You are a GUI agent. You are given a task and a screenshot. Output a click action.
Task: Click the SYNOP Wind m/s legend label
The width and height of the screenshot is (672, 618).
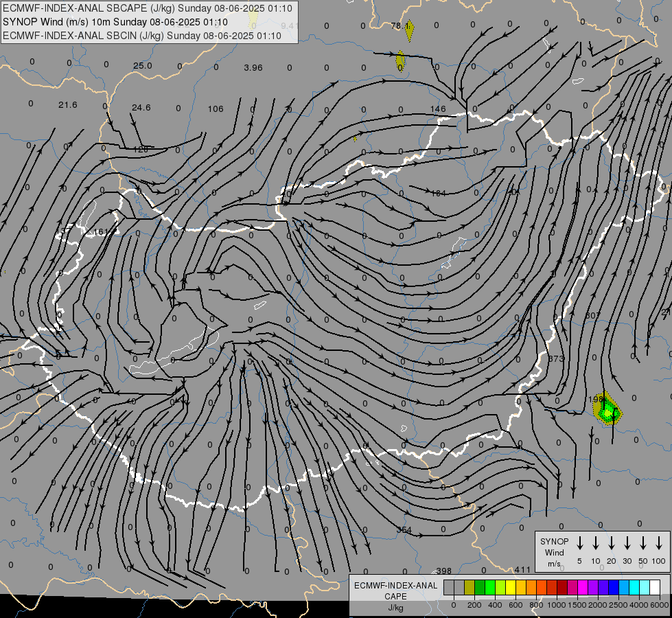click(x=554, y=552)
